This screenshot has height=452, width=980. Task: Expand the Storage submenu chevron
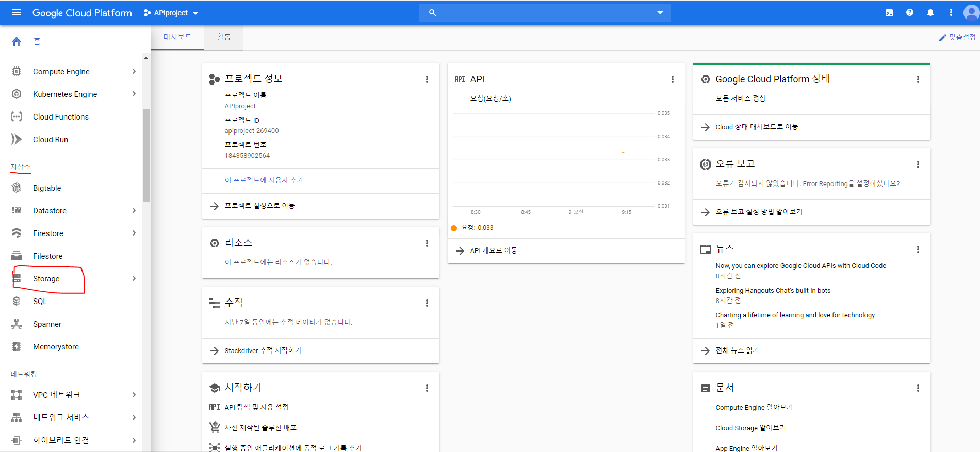[x=134, y=278]
